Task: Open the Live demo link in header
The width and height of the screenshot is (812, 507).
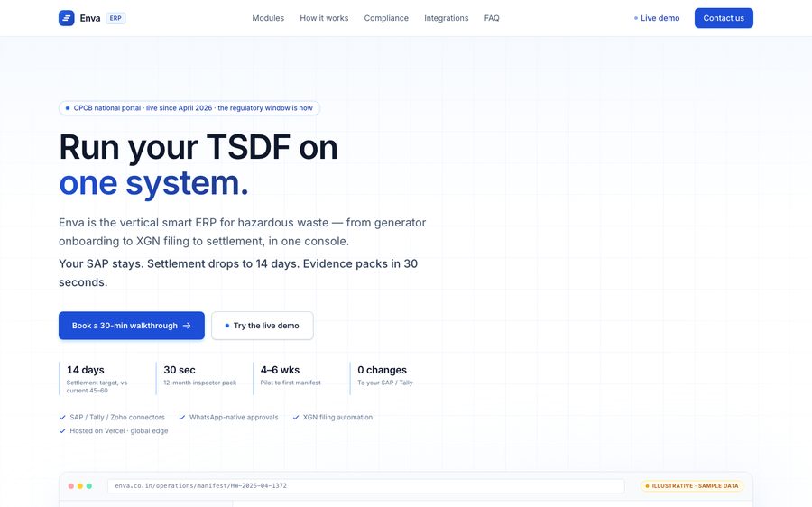Action: 657,18
